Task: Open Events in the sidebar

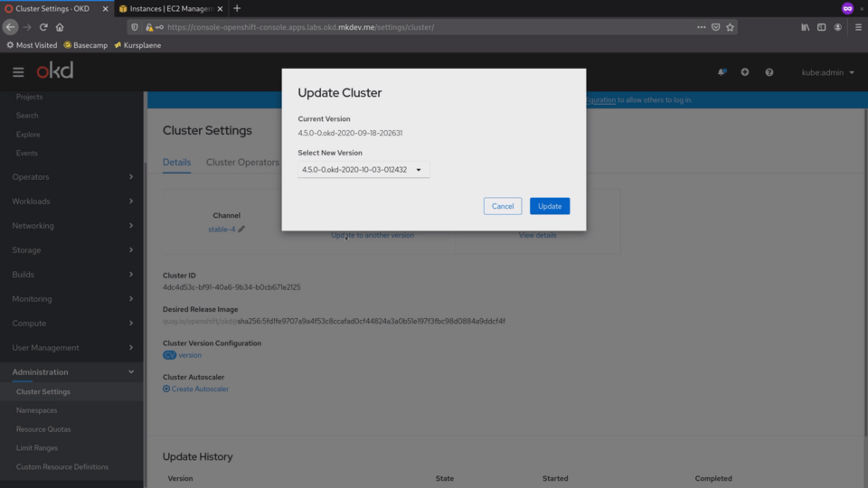Action: click(x=27, y=154)
